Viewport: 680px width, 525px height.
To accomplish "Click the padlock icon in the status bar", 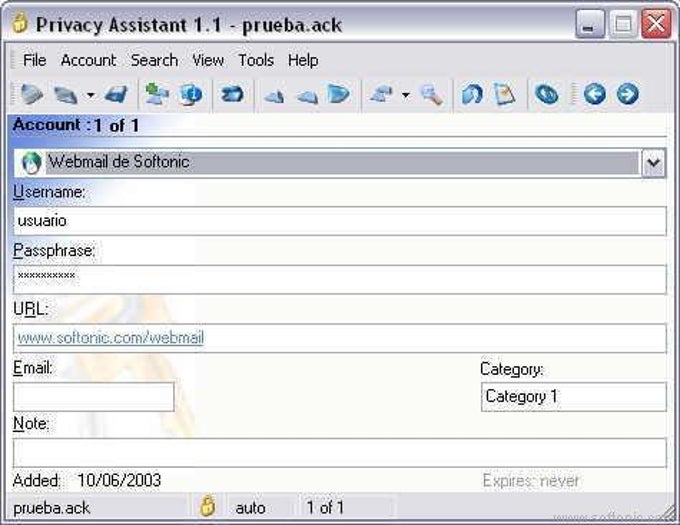I will [207, 505].
